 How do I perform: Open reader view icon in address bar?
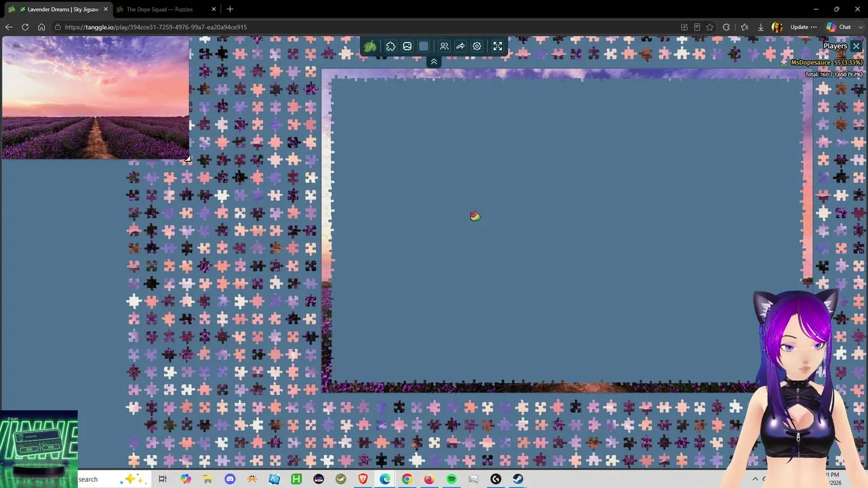tap(697, 27)
